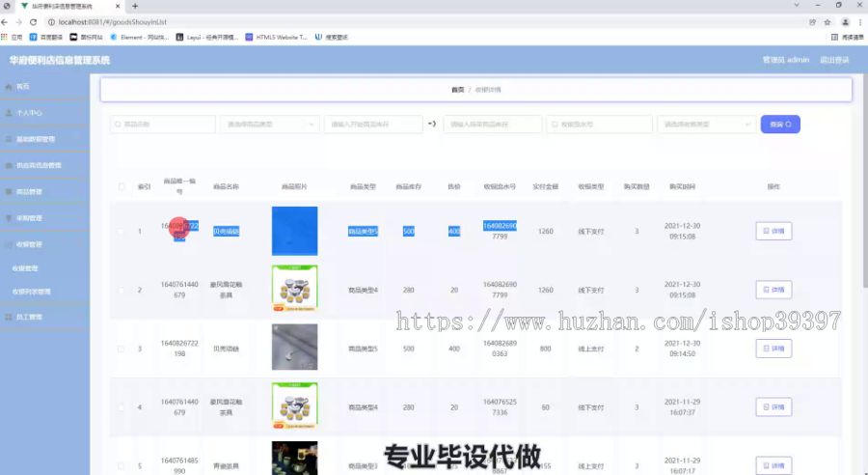The height and width of the screenshot is (475, 868).
Task: Click the tea set photo in row 2
Action: tap(294, 289)
